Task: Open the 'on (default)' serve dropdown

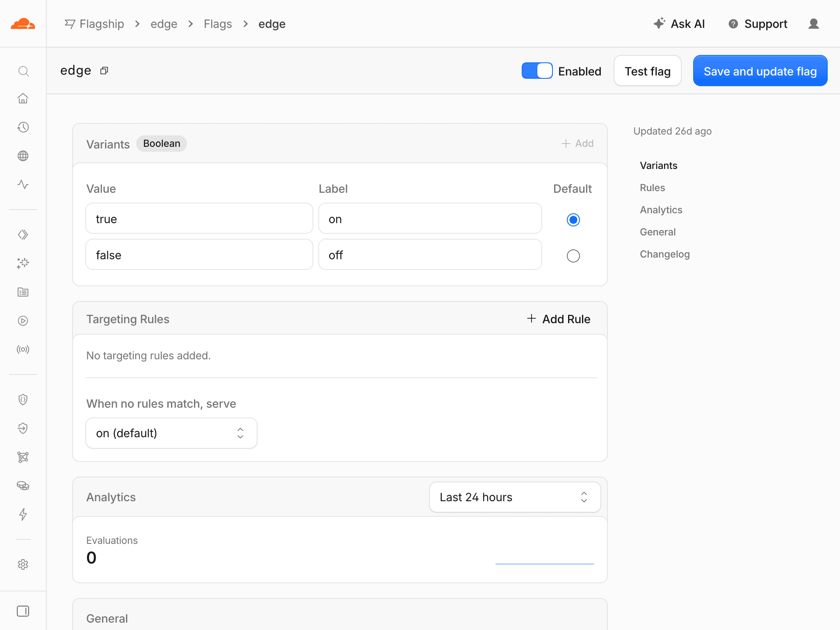Action: coord(171,433)
